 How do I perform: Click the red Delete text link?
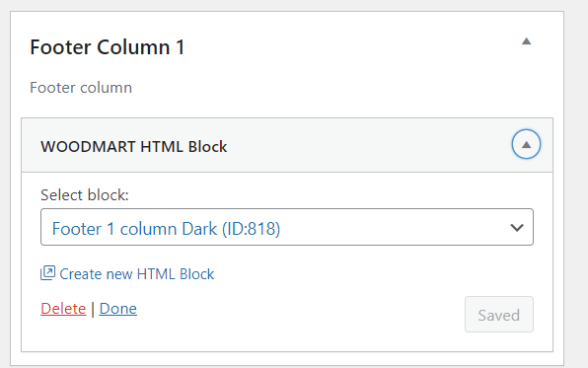tap(63, 309)
